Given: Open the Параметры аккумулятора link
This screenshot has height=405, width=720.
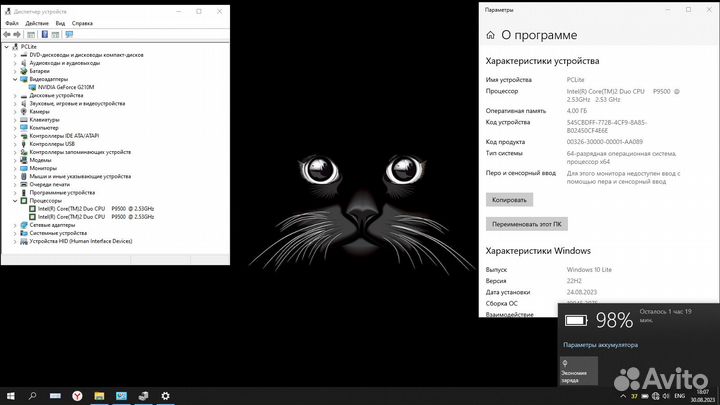Looking at the screenshot, I should [600, 344].
